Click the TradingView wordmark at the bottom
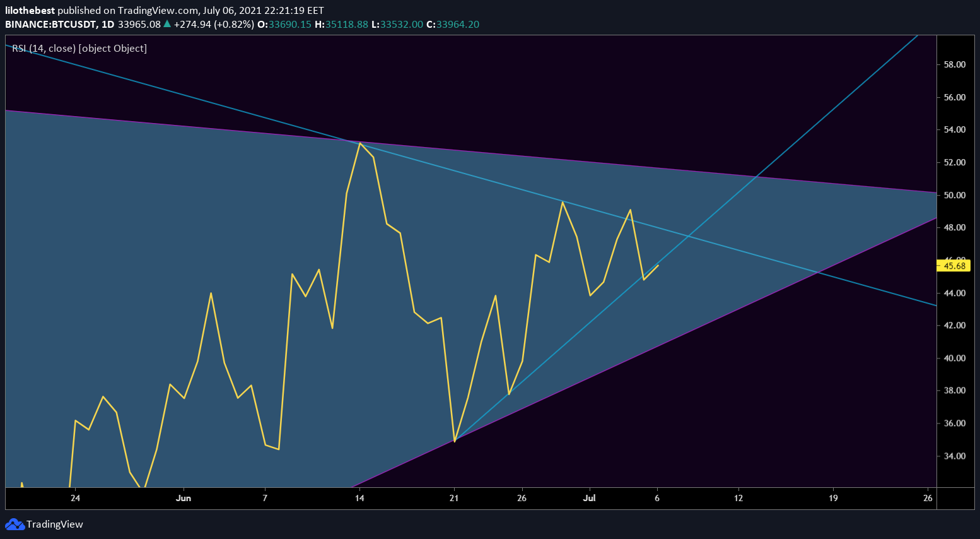Image resolution: width=980 pixels, height=539 pixels. click(x=55, y=524)
